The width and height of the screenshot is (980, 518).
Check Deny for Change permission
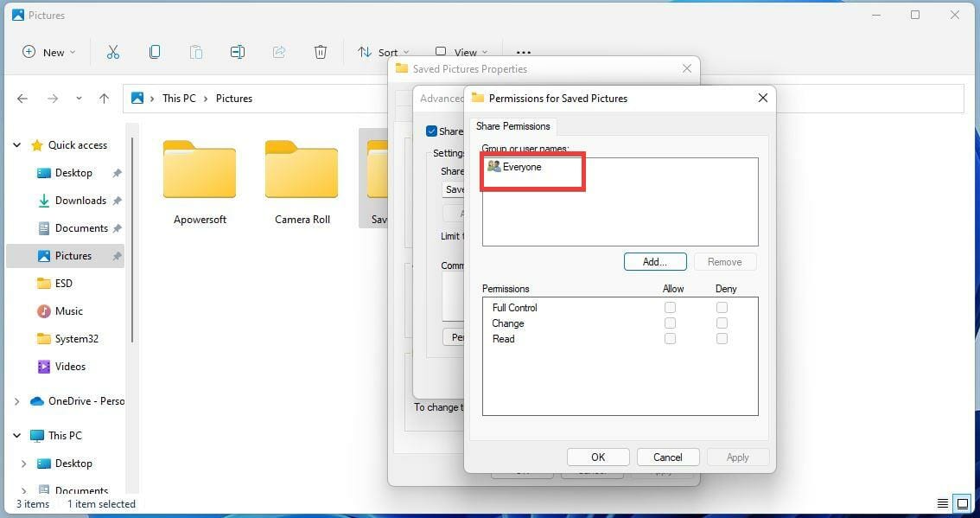tap(722, 323)
